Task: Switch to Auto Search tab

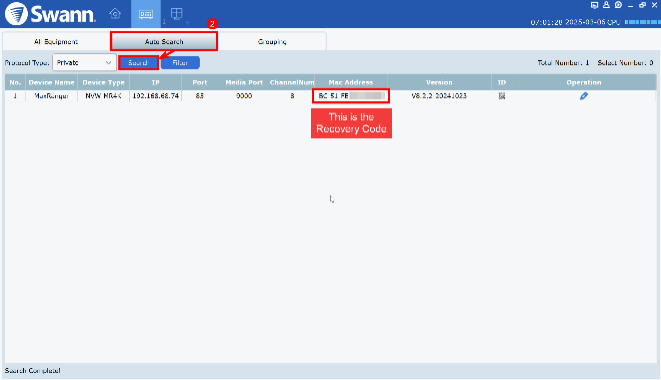Action: [164, 41]
